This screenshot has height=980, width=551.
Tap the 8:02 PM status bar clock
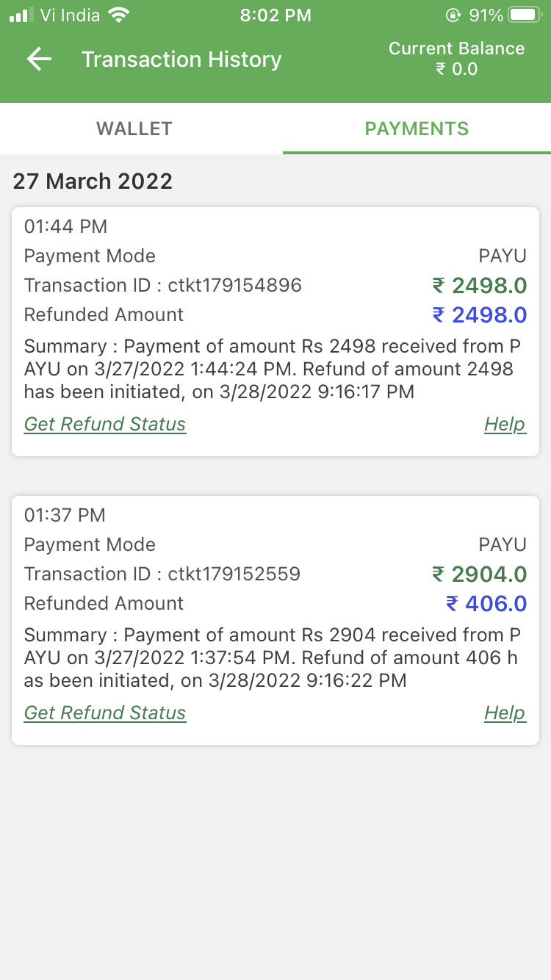pyautogui.click(x=275, y=15)
